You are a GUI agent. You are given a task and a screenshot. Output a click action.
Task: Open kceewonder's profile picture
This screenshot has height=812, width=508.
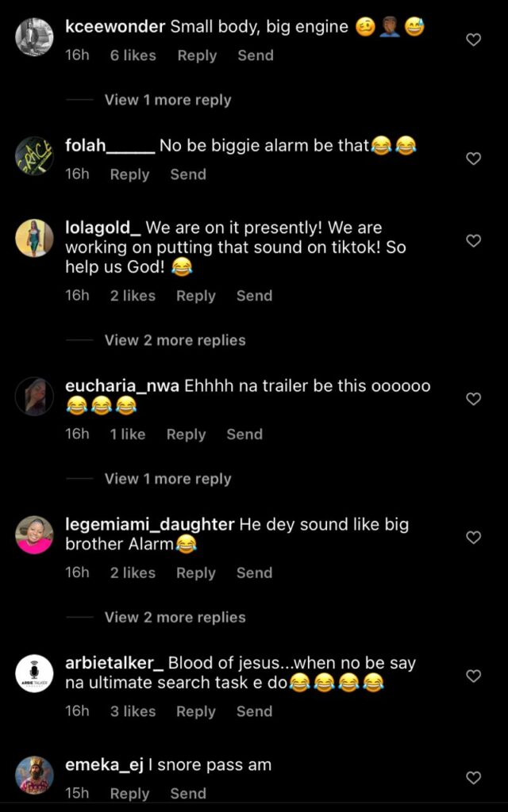[x=35, y=37]
